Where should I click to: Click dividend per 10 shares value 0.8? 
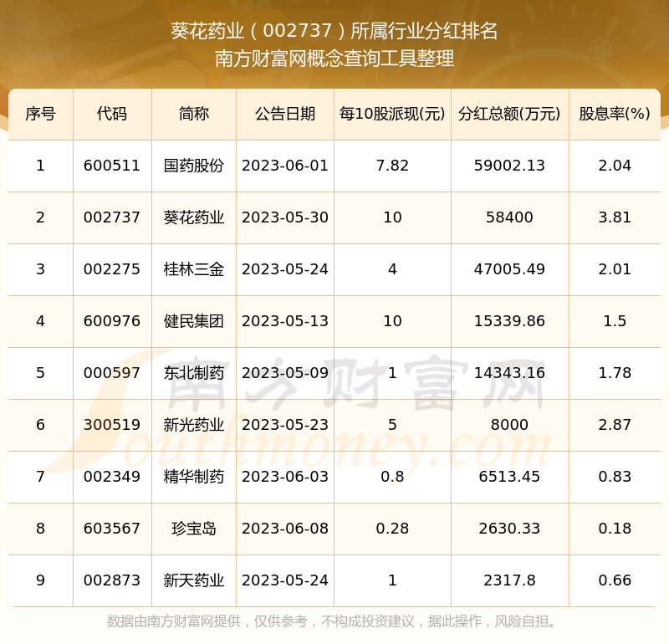pyautogui.click(x=392, y=477)
